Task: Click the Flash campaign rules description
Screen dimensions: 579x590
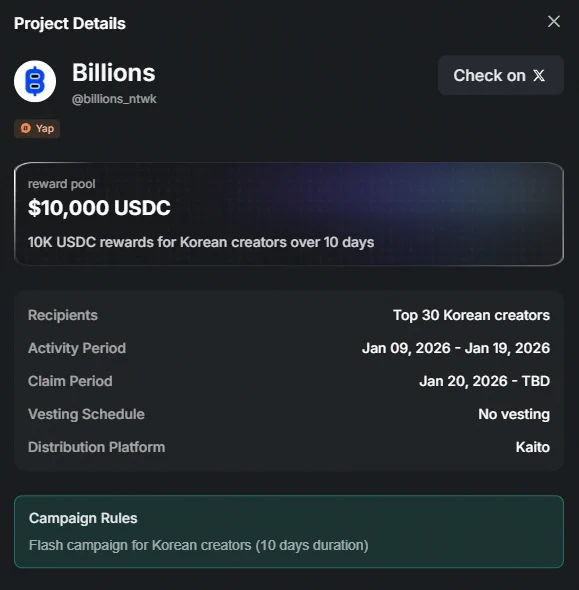Action: click(199, 545)
